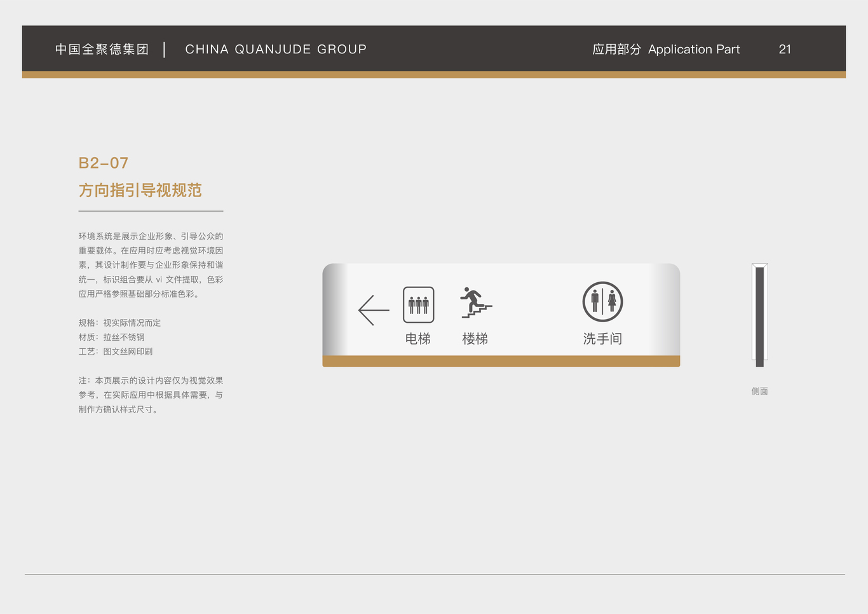Click the 中国全聚德集团 header text
Viewport: 868px width, 614px height.
(x=102, y=49)
